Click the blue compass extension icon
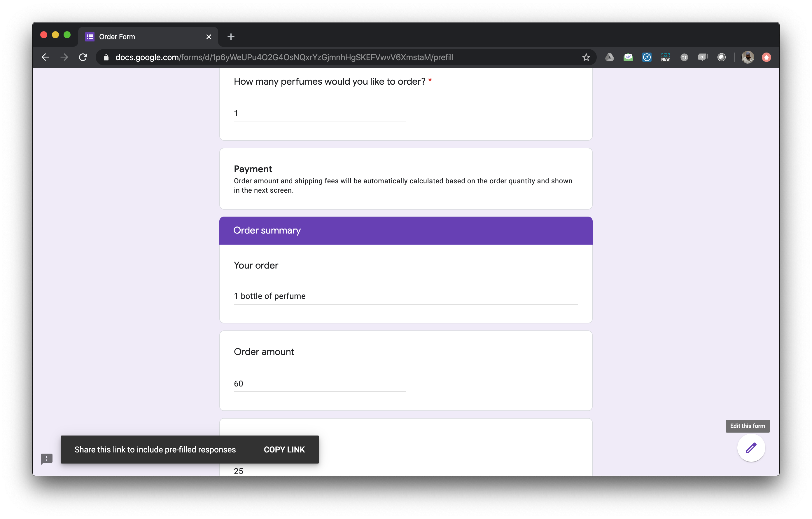The height and width of the screenshot is (519, 812). (x=647, y=57)
